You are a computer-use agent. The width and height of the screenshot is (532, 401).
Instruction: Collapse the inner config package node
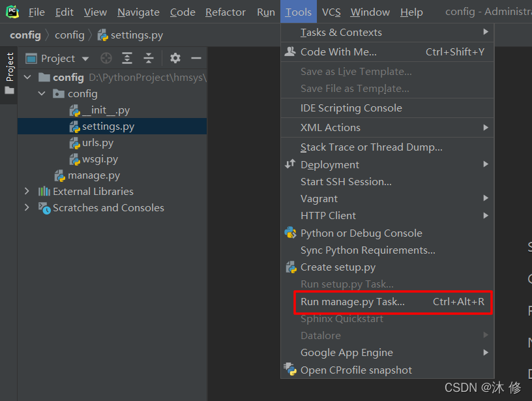coord(42,93)
